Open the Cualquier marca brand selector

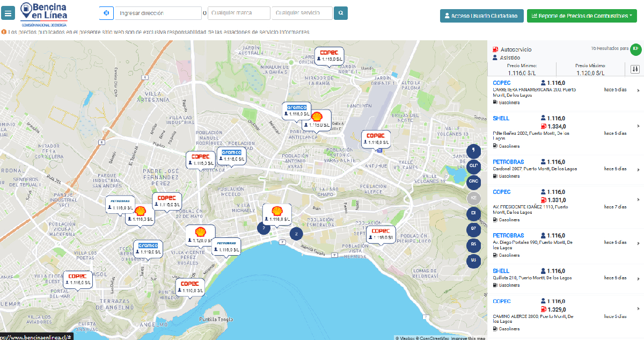tap(238, 13)
